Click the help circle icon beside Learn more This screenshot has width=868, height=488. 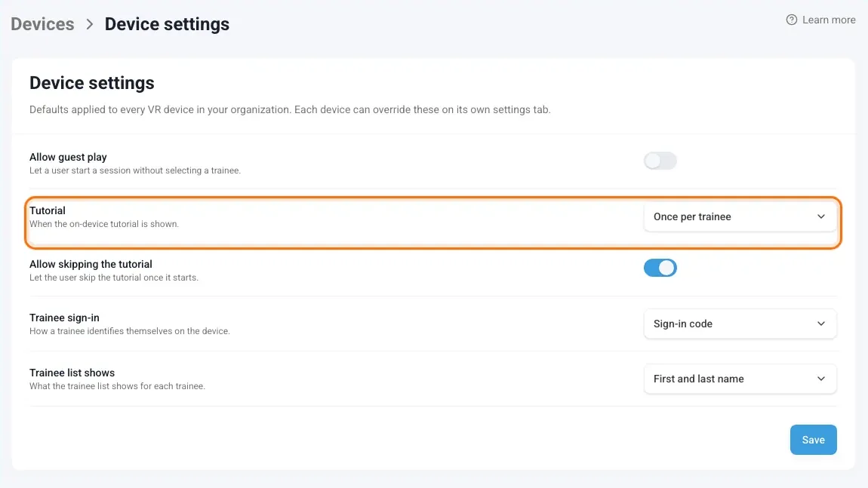click(x=792, y=20)
